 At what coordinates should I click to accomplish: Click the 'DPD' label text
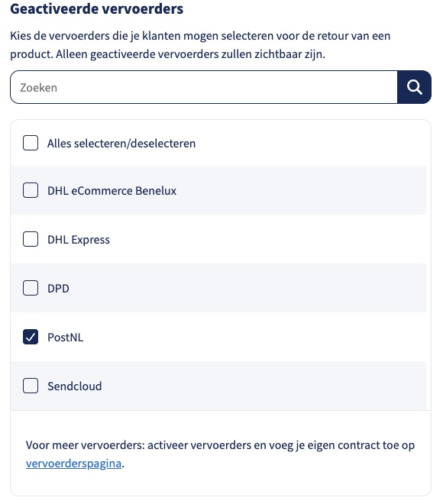tap(58, 289)
